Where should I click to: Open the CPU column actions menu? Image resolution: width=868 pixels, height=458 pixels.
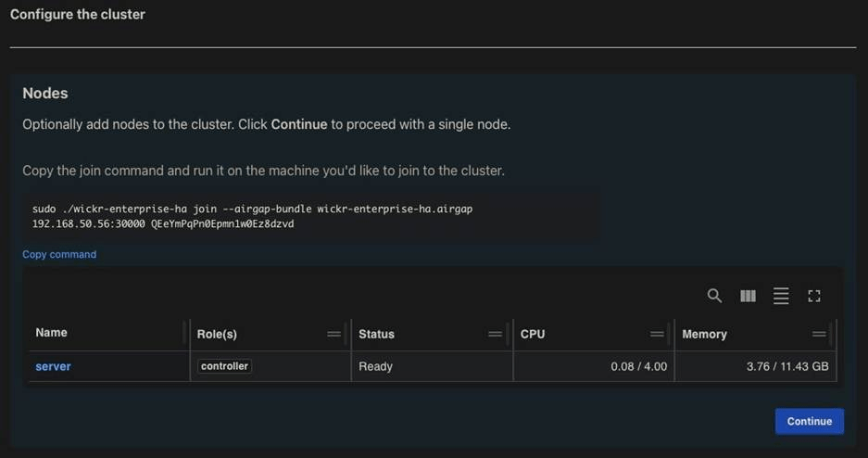pos(657,334)
